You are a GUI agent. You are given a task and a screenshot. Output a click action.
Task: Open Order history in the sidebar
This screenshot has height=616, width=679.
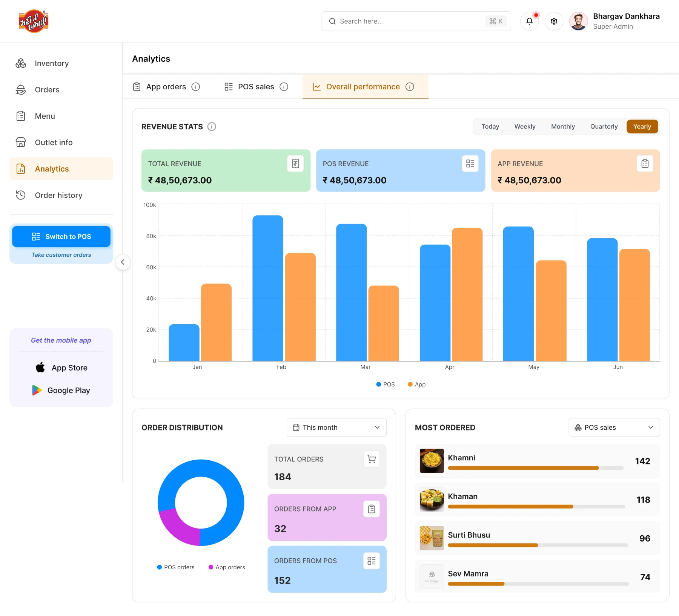click(x=61, y=195)
